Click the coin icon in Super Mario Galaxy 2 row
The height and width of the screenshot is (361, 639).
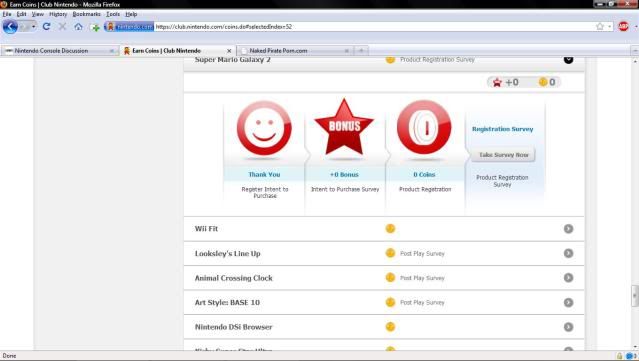[x=390, y=60]
